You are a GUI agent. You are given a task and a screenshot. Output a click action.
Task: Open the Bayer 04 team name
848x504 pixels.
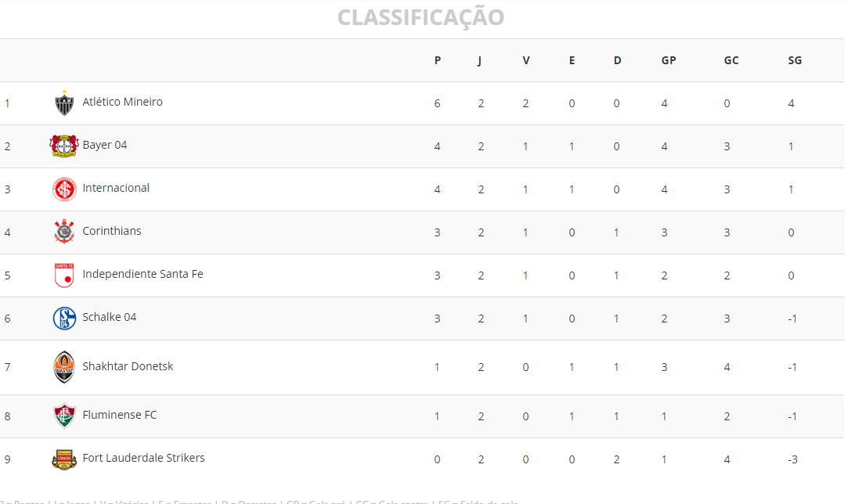pyautogui.click(x=104, y=145)
